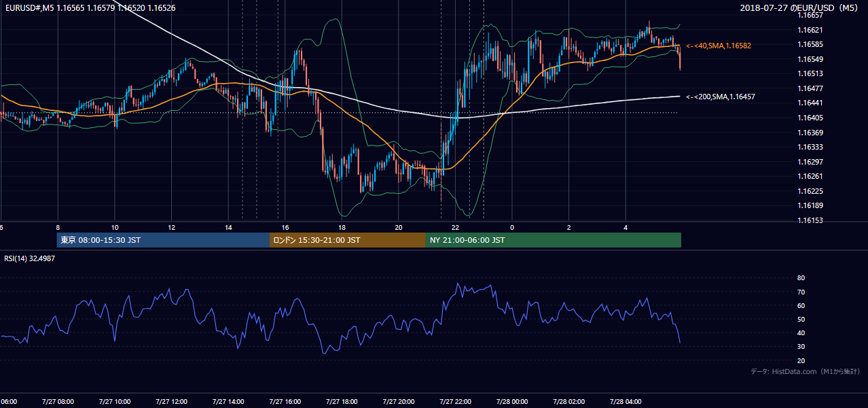The width and height of the screenshot is (868, 408).
Task: Click hour label 18 under the price chart
Action: pyautogui.click(x=342, y=228)
